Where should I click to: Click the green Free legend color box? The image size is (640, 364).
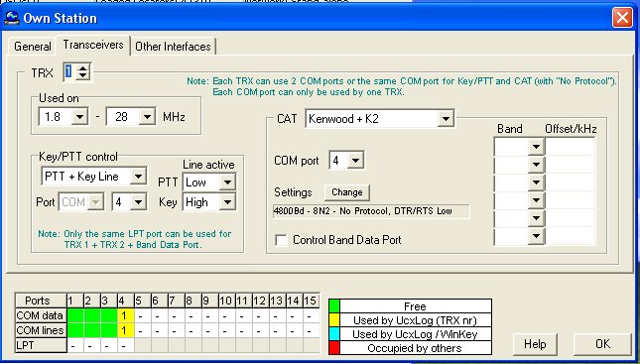point(334,306)
